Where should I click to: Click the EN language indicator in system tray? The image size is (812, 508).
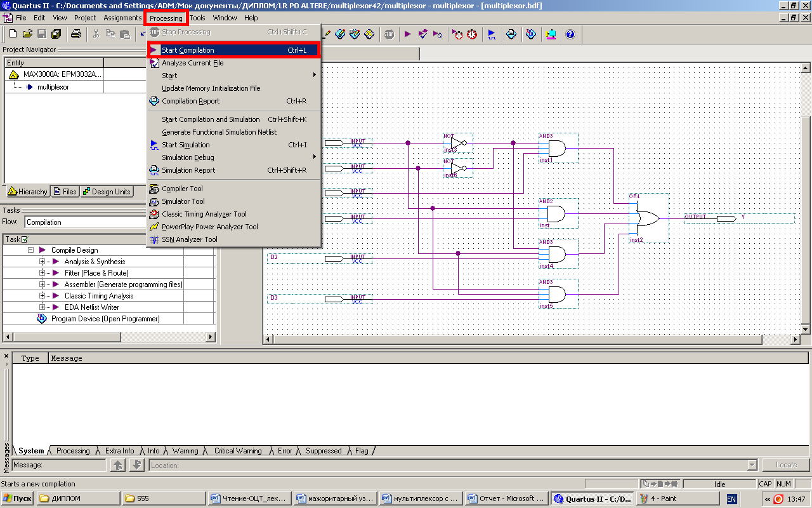731,499
